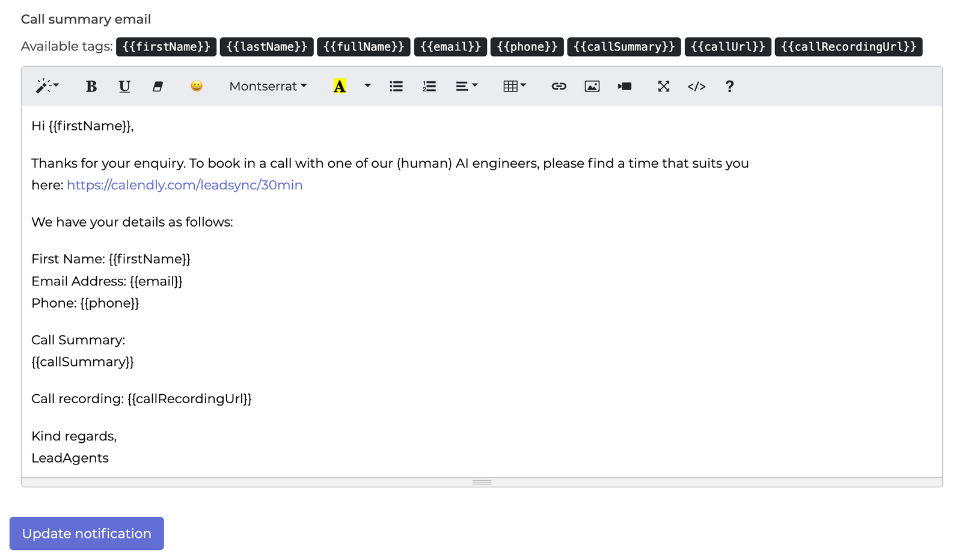Open the insert table dropdown
This screenshot has height=560, width=962.
coord(515,87)
